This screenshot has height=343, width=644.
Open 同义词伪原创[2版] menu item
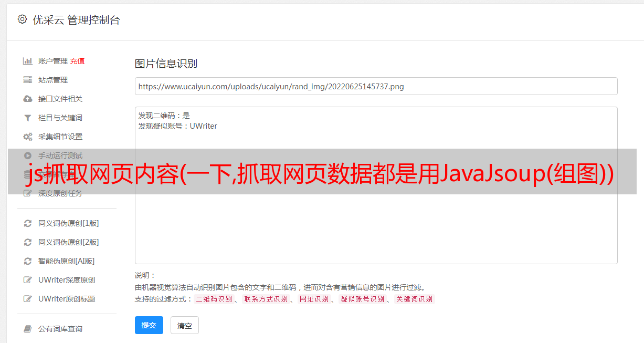tap(68, 242)
